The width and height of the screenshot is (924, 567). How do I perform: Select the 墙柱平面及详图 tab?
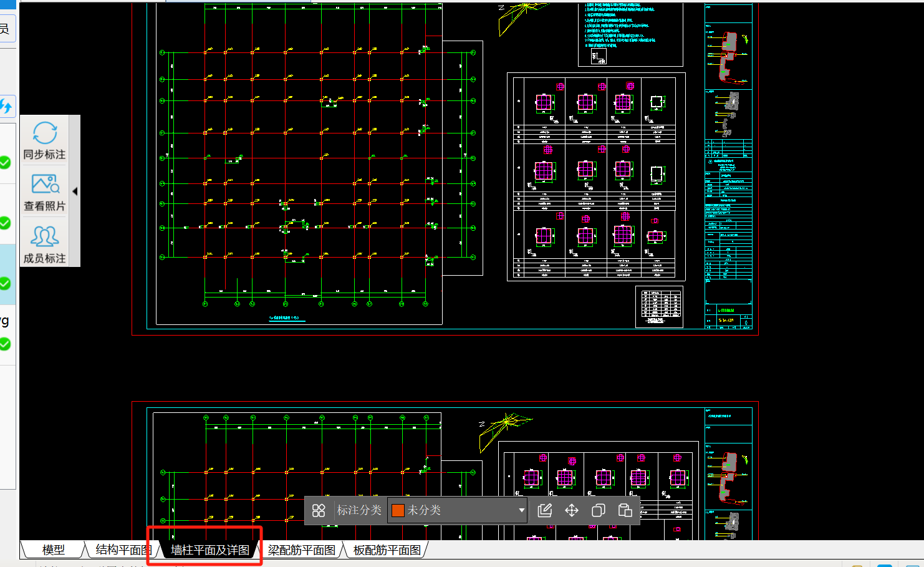(209, 550)
